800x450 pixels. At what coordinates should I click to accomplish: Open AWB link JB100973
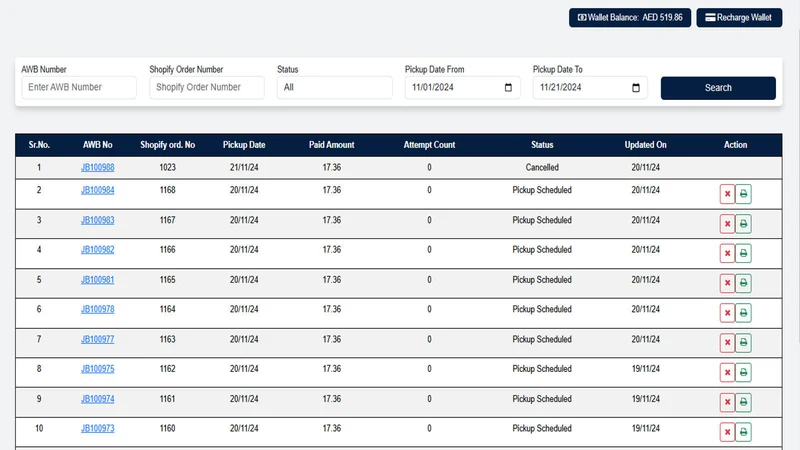click(97, 429)
